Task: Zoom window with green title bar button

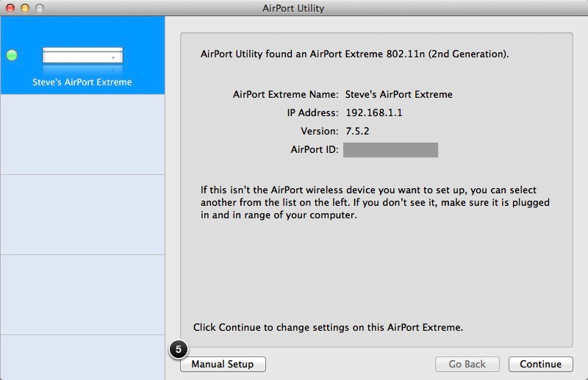Action: pyautogui.click(x=39, y=8)
